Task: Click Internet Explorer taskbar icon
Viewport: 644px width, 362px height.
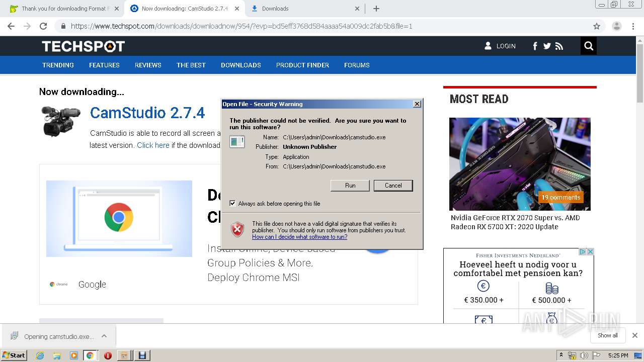Action: click(40, 355)
